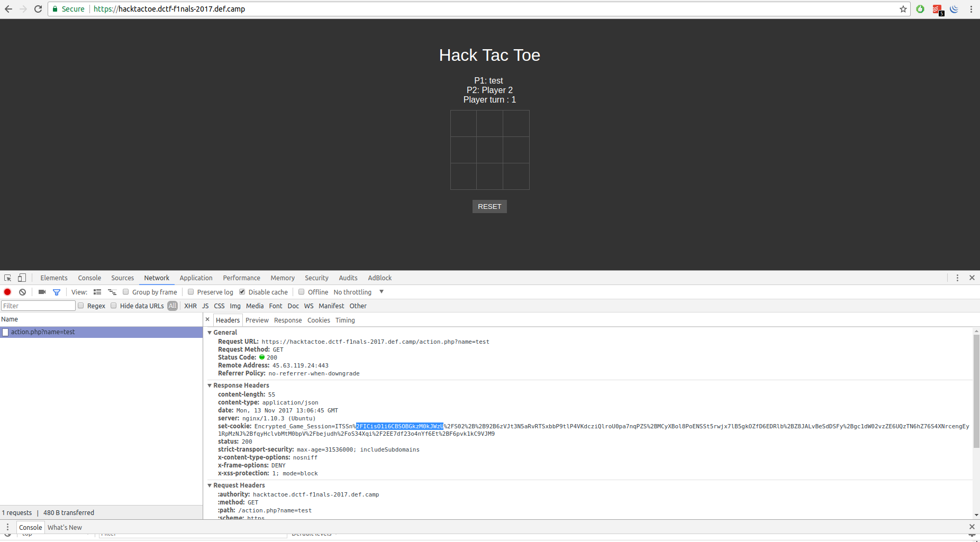Switch to the Preview tab

[257, 320]
